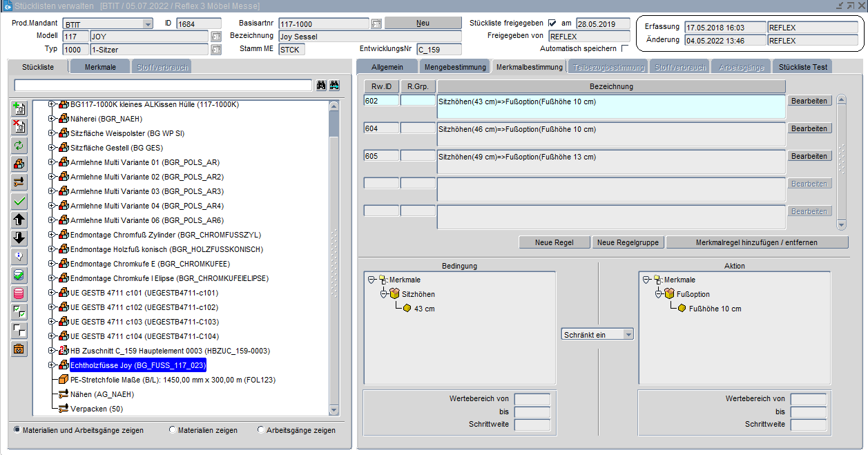The image size is (868, 455).
Task: Click the red database cylinder icon
Action: pyautogui.click(x=20, y=293)
